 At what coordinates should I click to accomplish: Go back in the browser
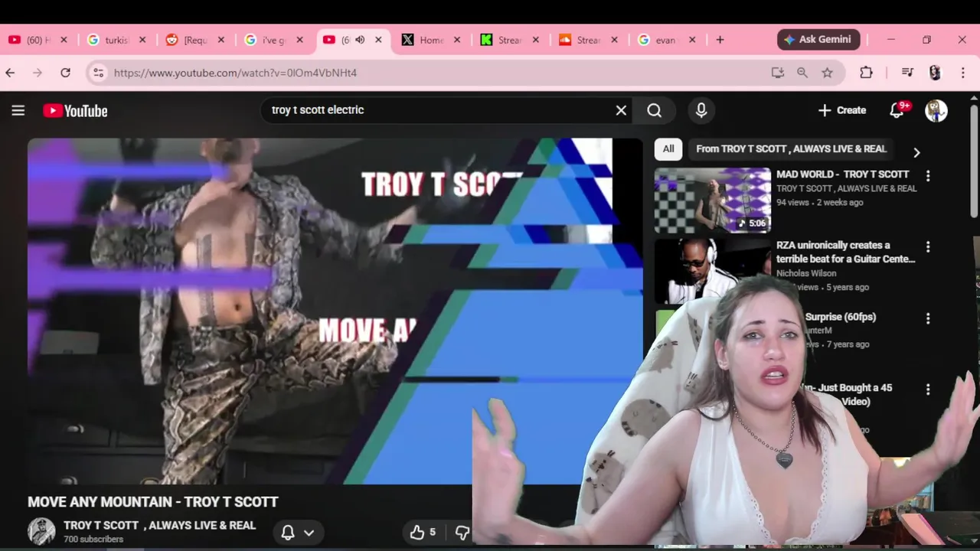pos(11,73)
